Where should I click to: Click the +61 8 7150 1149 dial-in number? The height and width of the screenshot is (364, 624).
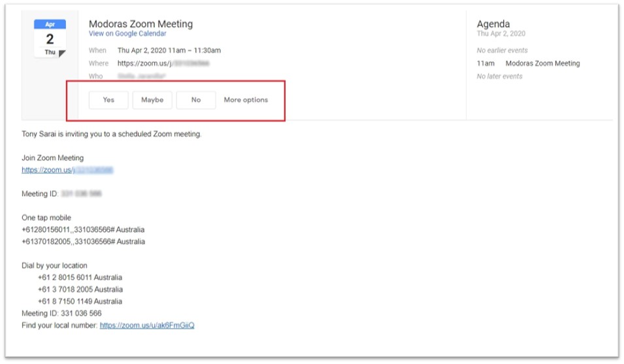pos(80,301)
